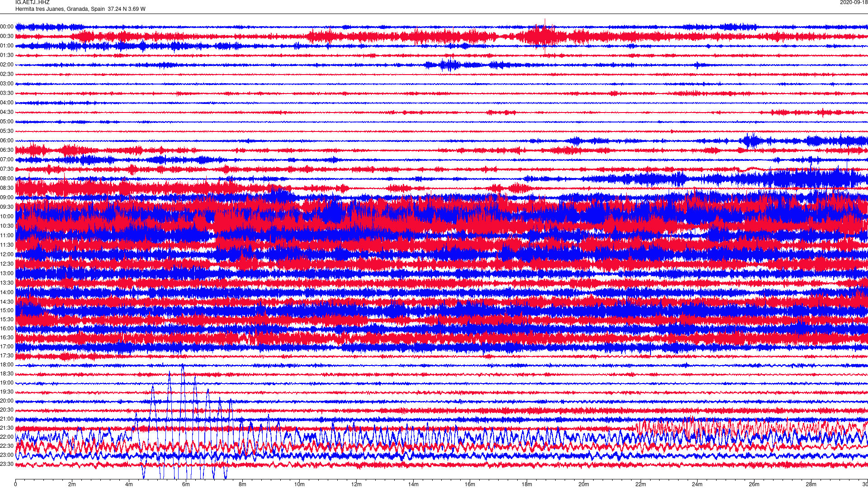The width and height of the screenshot is (868, 488).
Task: Select the 16:30 time row label
Action: tap(7, 338)
